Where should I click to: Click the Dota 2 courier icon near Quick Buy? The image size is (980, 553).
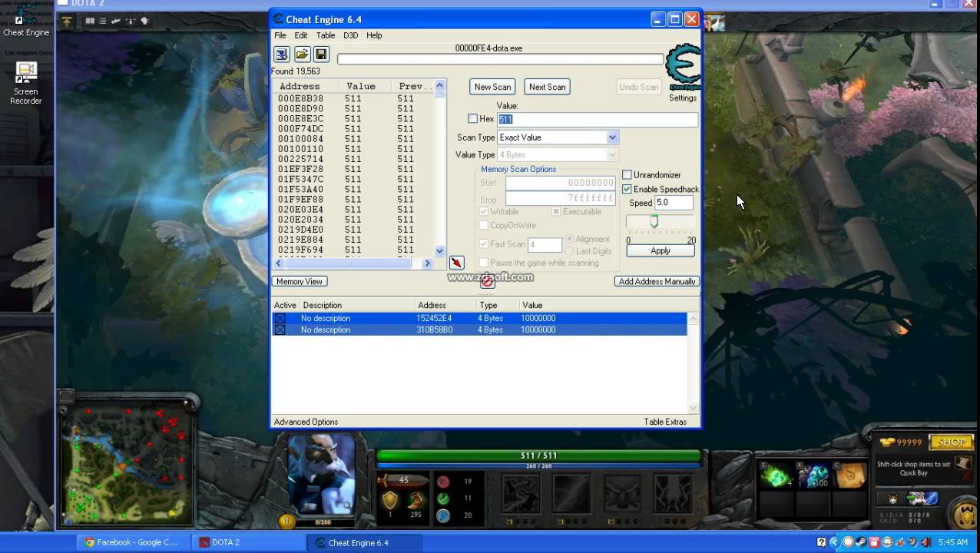point(892,499)
